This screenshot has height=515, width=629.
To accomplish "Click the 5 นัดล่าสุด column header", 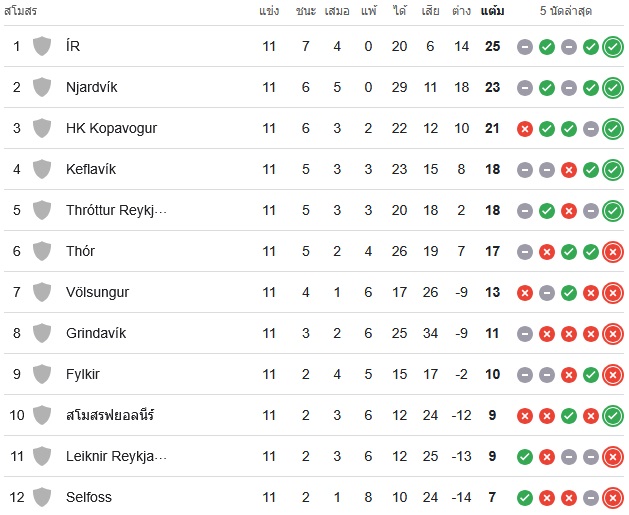I will pyautogui.click(x=566, y=11).
